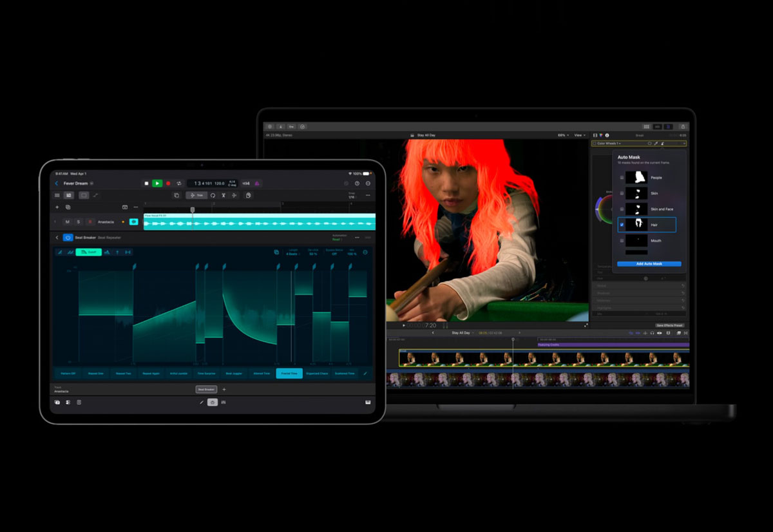
Task: Open the View dropdown menu in viewer
Action: click(x=580, y=135)
